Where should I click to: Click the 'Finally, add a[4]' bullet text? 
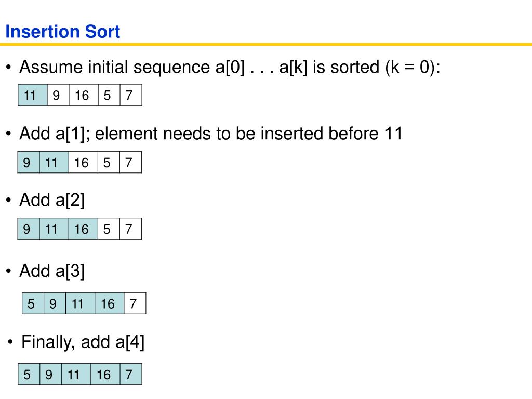83,342
